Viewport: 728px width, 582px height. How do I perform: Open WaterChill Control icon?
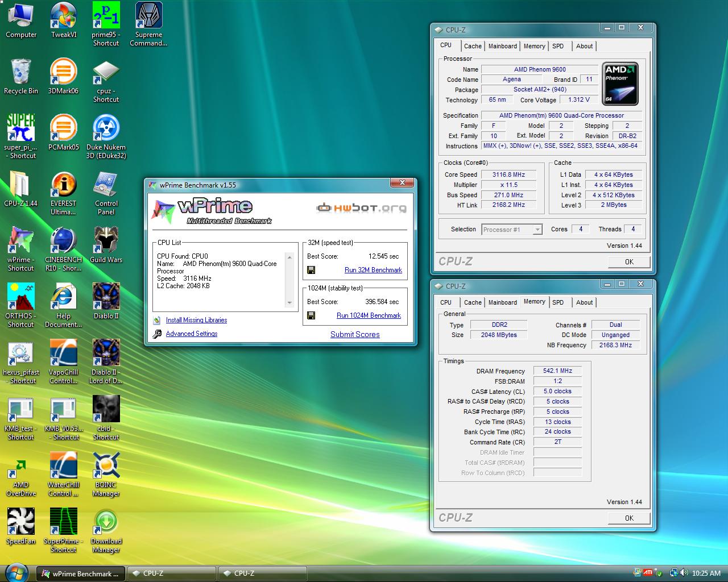coord(63,474)
